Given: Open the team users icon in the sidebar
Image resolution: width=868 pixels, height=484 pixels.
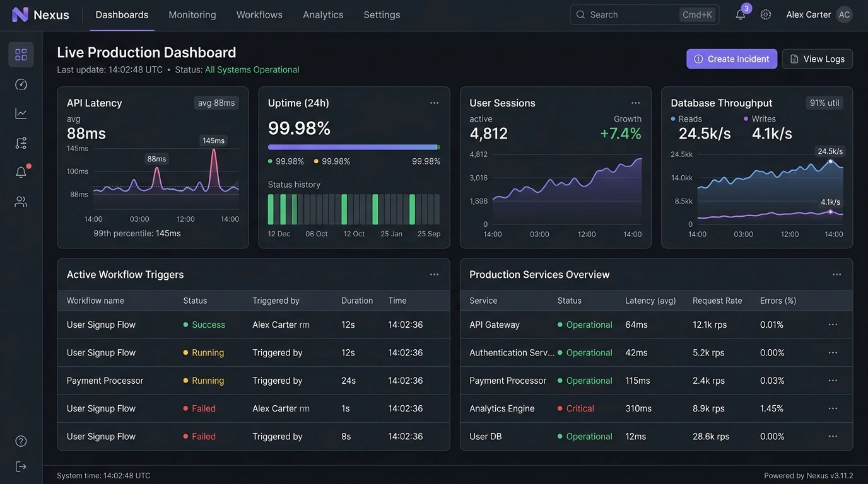Looking at the screenshot, I should (21, 202).
